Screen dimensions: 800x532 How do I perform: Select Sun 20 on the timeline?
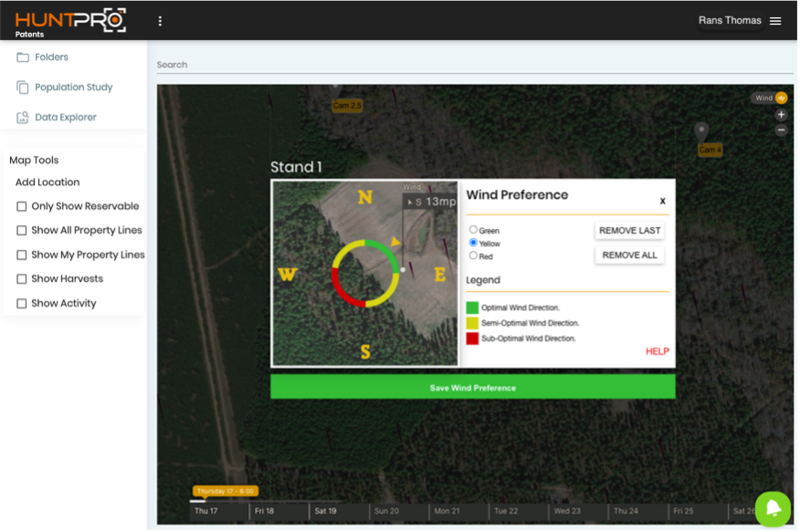(386, 511)
